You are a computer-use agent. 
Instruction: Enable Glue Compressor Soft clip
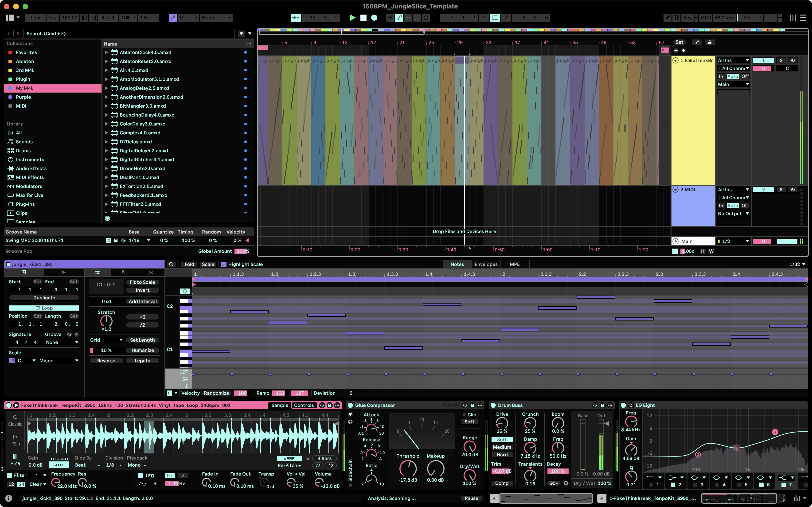pos(469,422)
